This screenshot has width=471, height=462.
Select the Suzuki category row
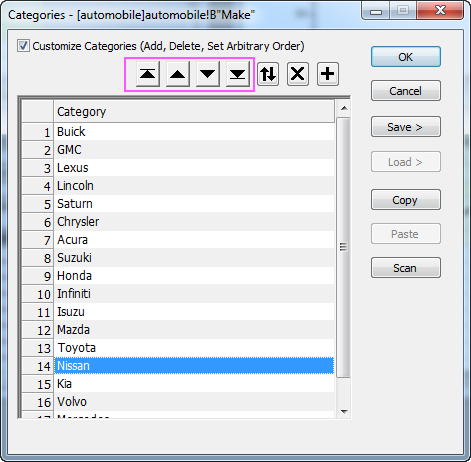coord(194,258)
